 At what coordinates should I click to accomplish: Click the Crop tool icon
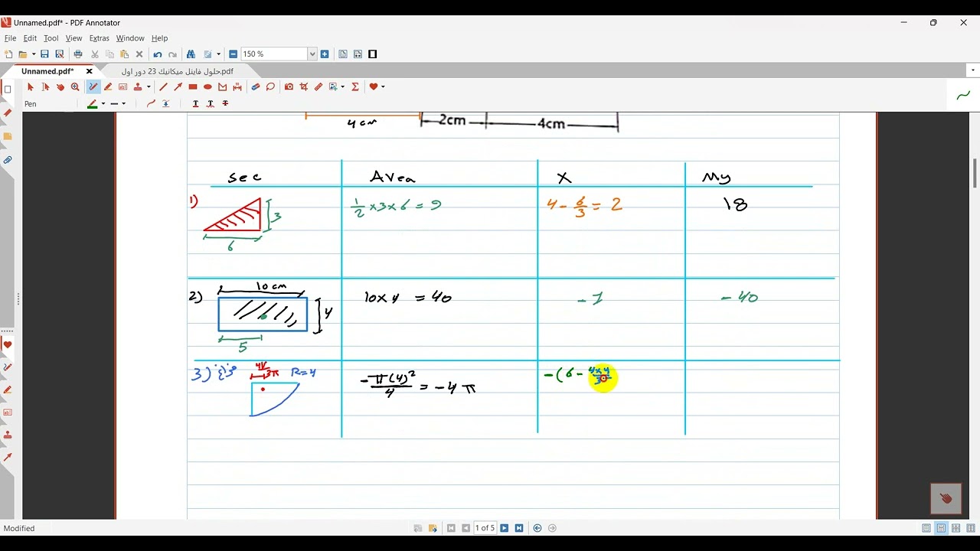(x=304, y=86)
